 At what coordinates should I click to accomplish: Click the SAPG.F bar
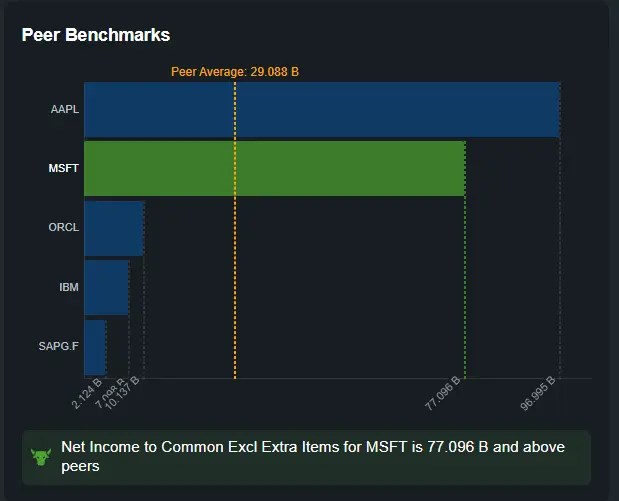click(x=95, y=347)
